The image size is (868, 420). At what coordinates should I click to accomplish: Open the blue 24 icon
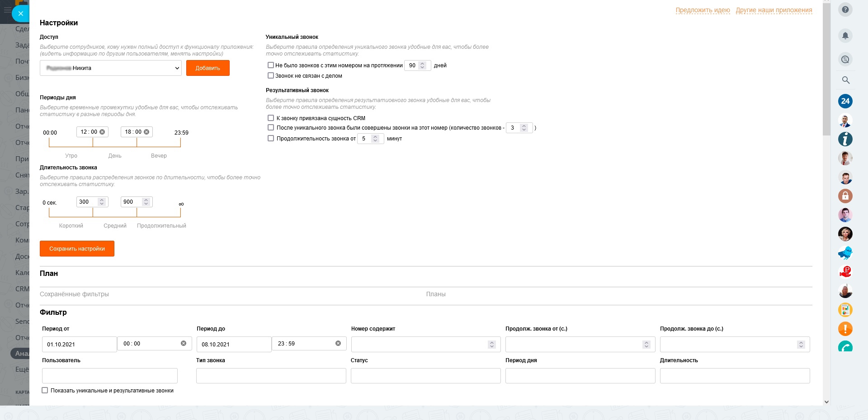[845, 101]
